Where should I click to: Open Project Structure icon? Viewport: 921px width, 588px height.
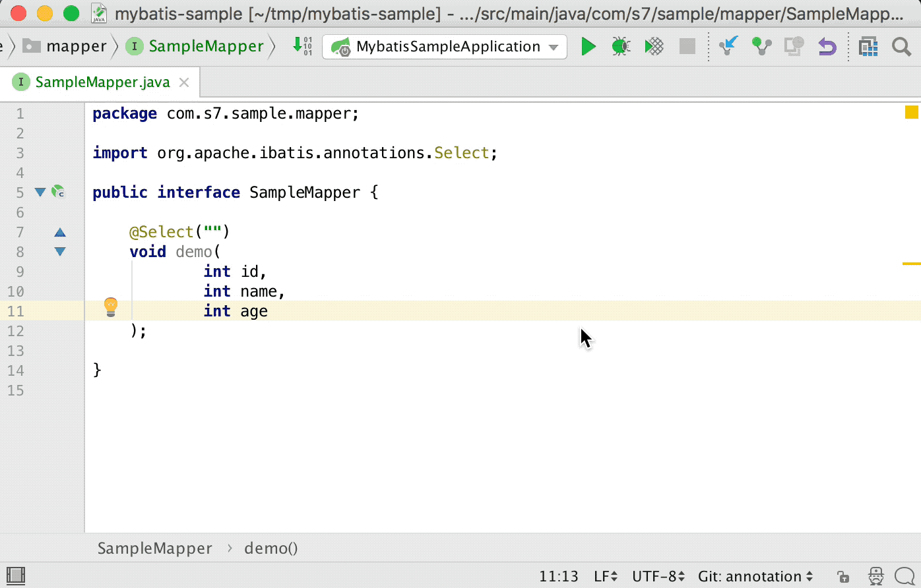(868, 46)
